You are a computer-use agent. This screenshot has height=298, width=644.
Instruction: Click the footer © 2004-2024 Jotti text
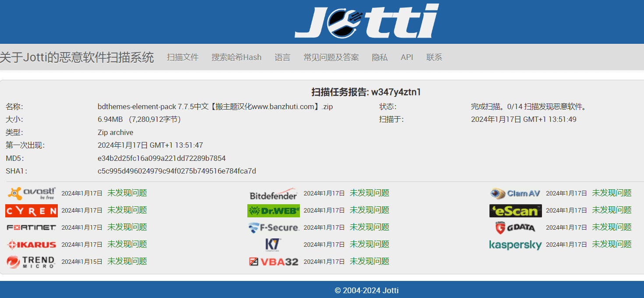(x=366, y=290)
